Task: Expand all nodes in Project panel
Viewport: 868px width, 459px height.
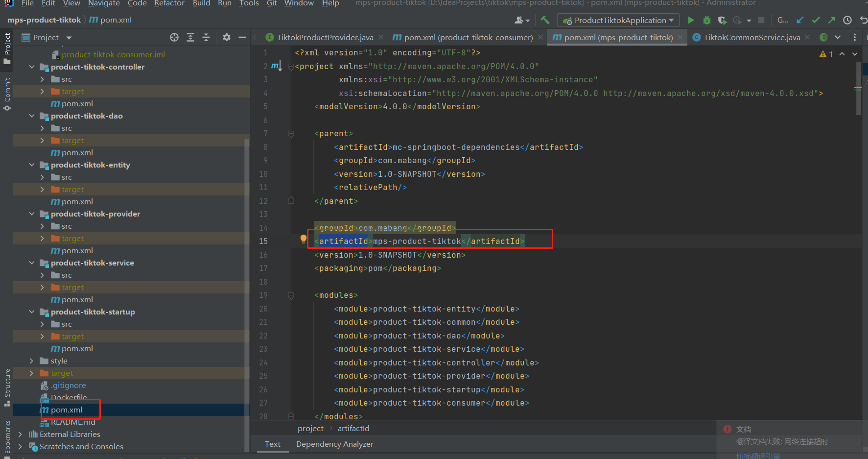Action: click(x=190, y=37)
